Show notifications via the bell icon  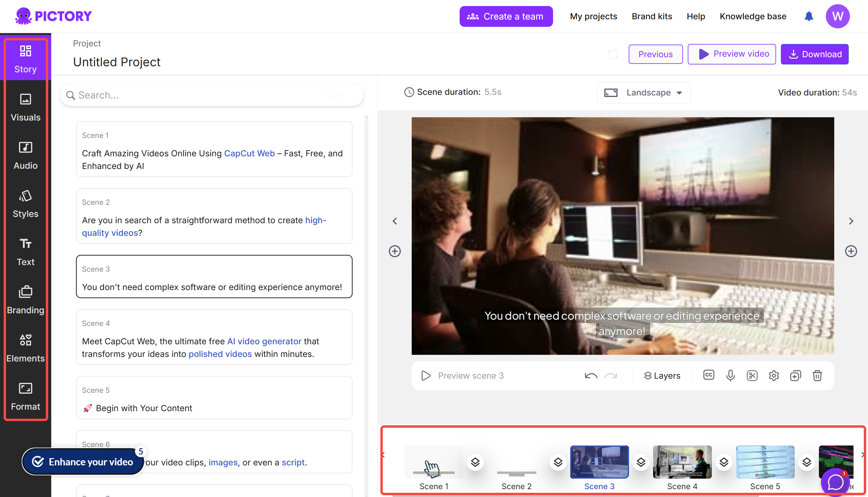pyautogui.click(x=809, y=16)
